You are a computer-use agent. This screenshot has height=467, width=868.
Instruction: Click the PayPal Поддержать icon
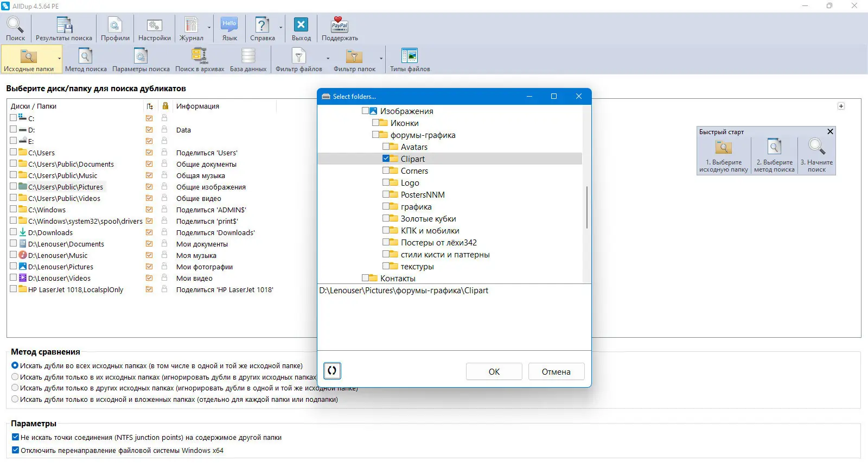(340, 29)
